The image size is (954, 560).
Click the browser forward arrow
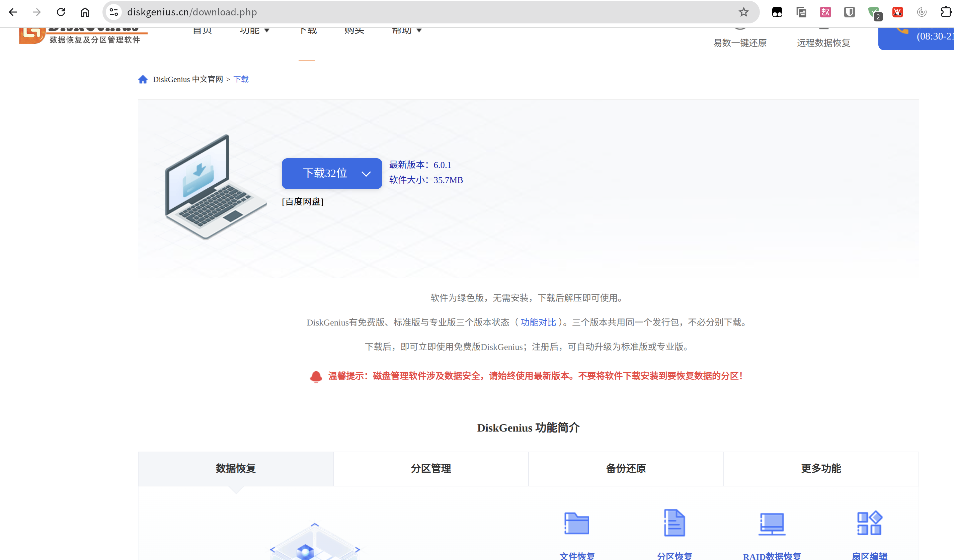37,12
